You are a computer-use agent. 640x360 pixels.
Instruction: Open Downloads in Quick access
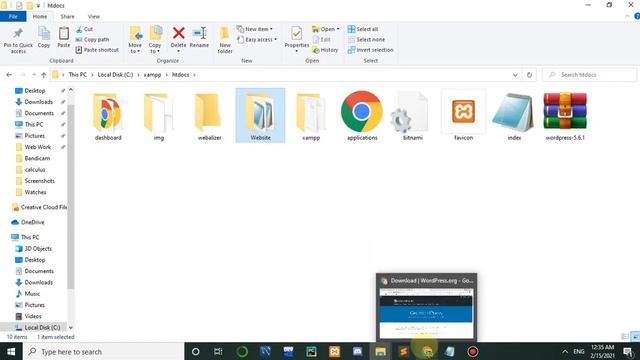tap(39, 102)
